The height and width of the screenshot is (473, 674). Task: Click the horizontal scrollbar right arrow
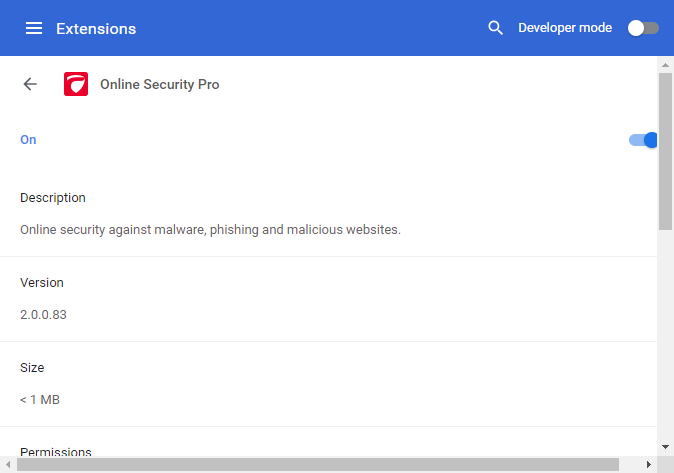tap(649, 464)
